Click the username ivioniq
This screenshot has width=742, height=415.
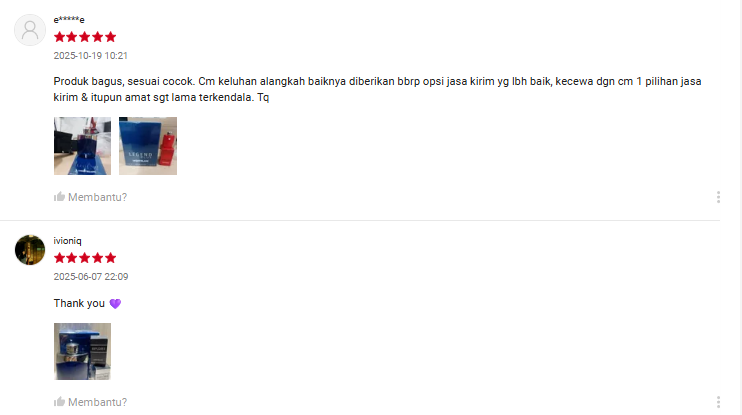click(68, 241)
